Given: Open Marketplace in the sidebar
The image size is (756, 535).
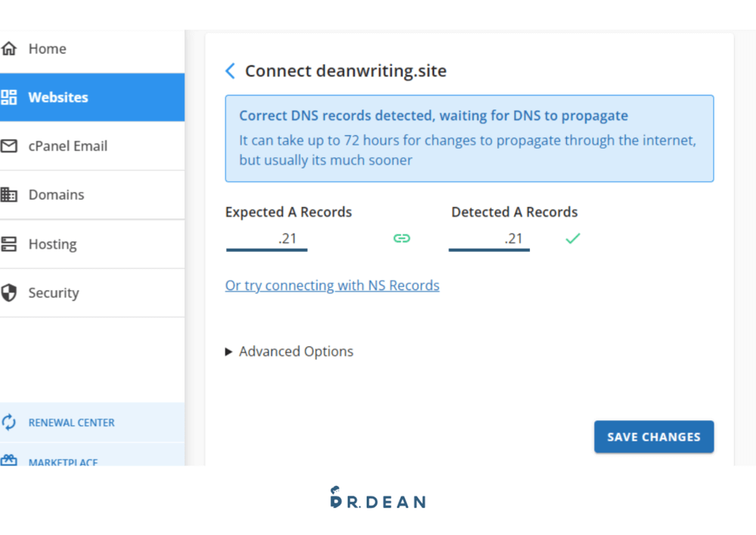Looking at the screenshot, I should tap(63, 461).
